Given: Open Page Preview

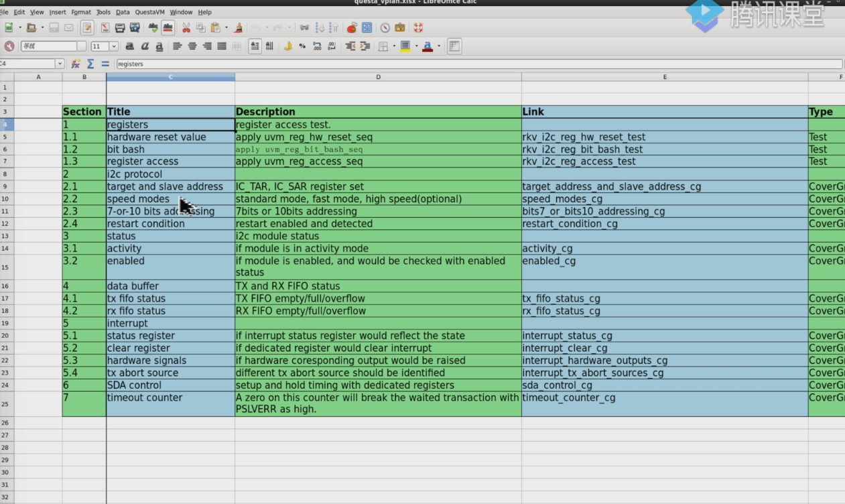Looking at the screenshot, I should point(135,27).
